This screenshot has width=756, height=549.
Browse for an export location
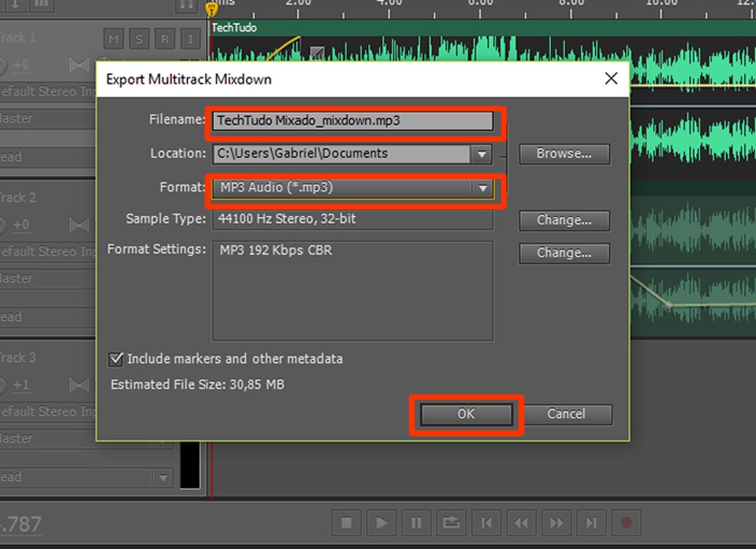564,154
